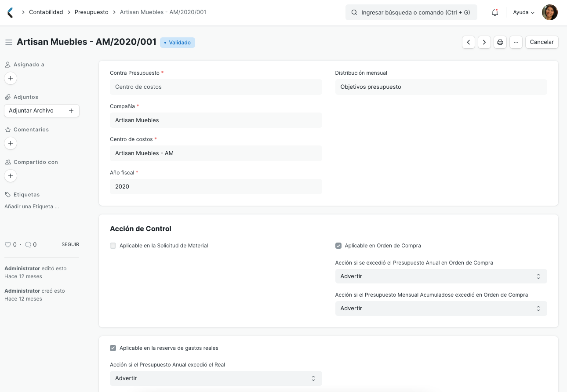Image resolution: width=567 pixels, height=392 pixels.
Task: Click the ERPNext home logo icon
Action: 11,12
